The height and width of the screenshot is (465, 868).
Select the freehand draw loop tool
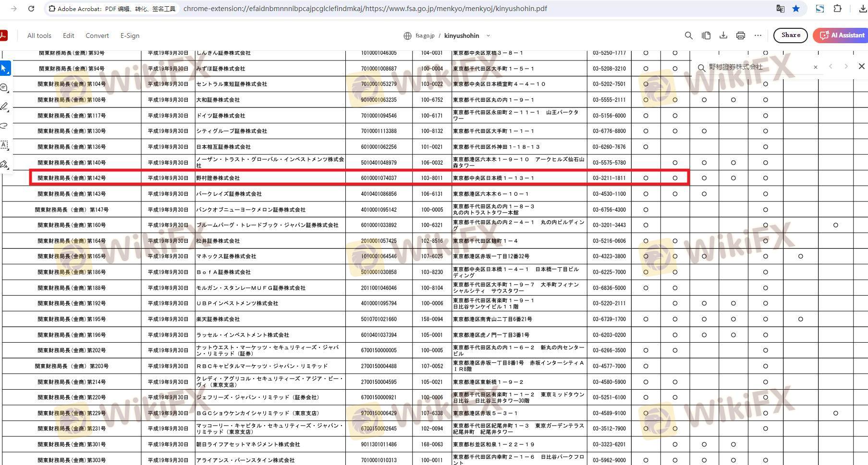[4, 126]
